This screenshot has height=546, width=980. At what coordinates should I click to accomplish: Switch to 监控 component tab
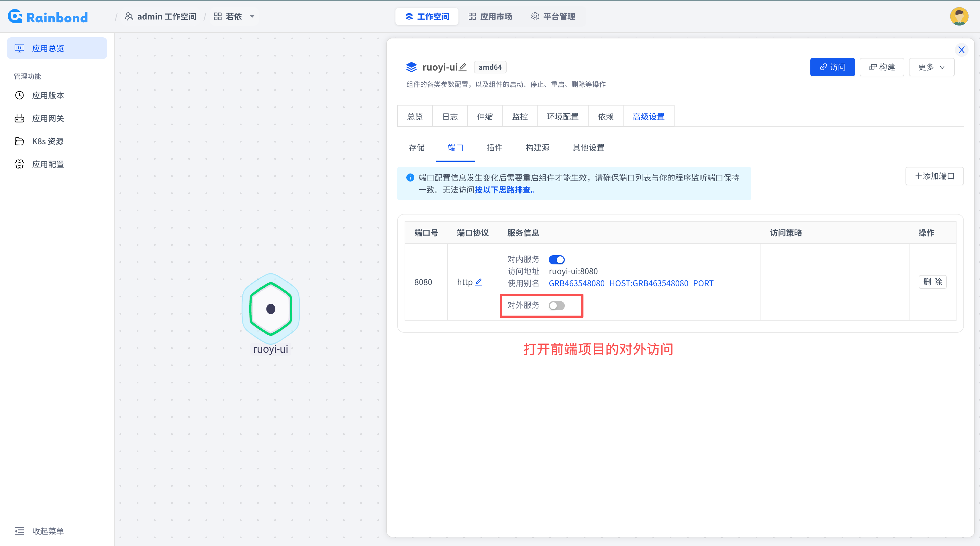click(520, 116)
